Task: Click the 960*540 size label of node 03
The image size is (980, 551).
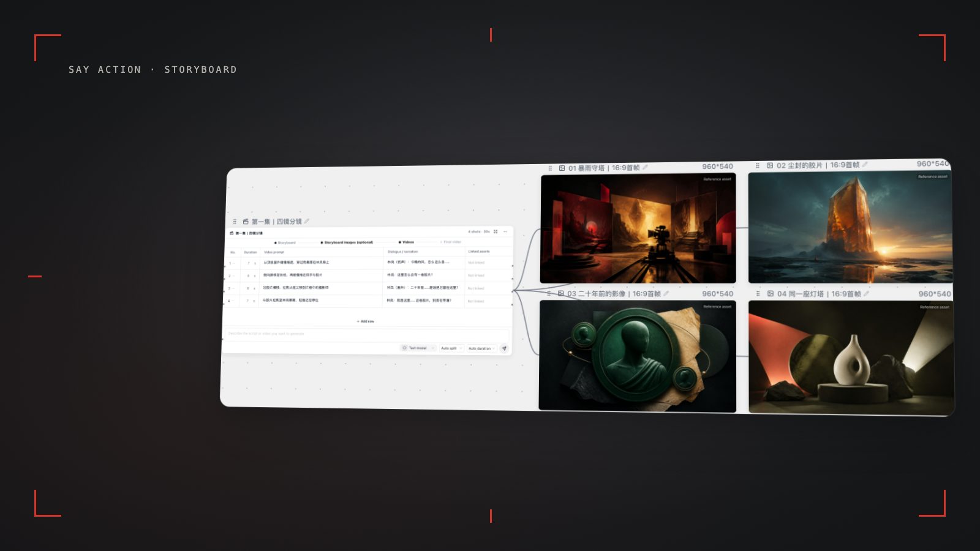Action: [x=717, y=294]
